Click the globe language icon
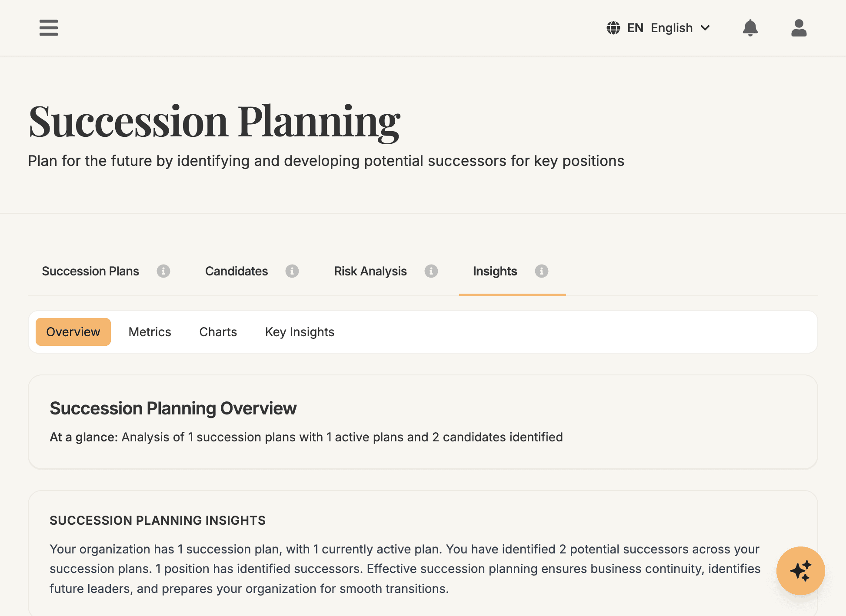The width and height of the screenshot is (846, 616). pos(613,27)
